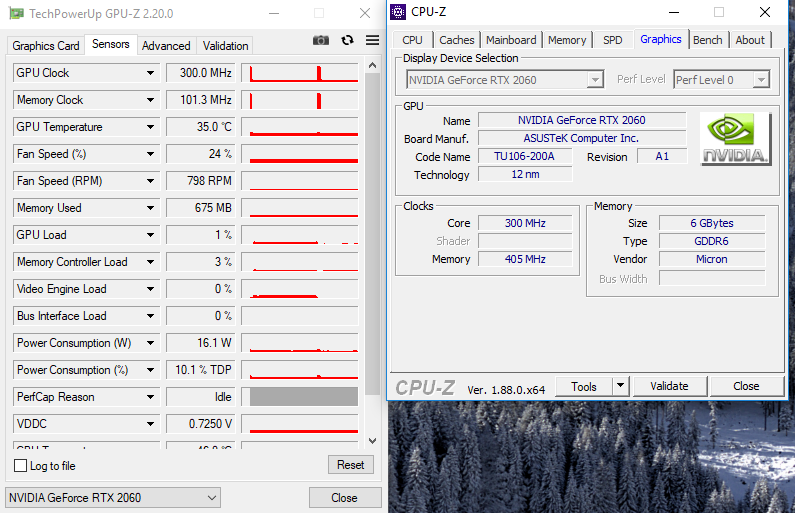
Task: Select the Graphics tab in CPU-Z
Action: (661, 39)
